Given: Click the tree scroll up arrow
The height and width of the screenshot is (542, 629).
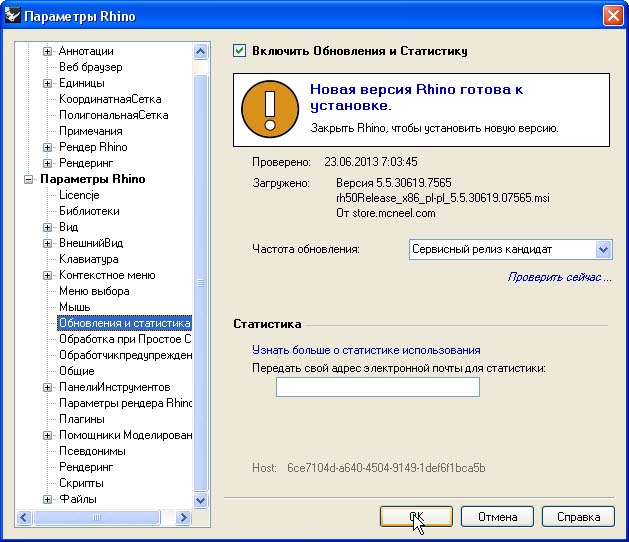Looking at the screenshot, I should click(200, 51).
